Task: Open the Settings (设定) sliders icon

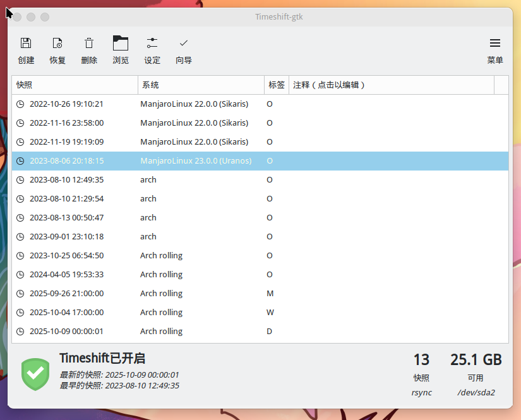Action: [152, 44]
